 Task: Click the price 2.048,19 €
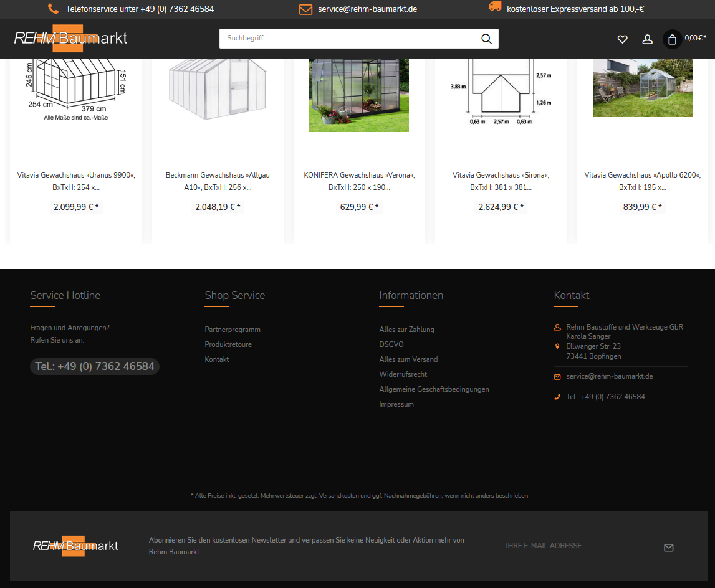[x=218, y=207]
